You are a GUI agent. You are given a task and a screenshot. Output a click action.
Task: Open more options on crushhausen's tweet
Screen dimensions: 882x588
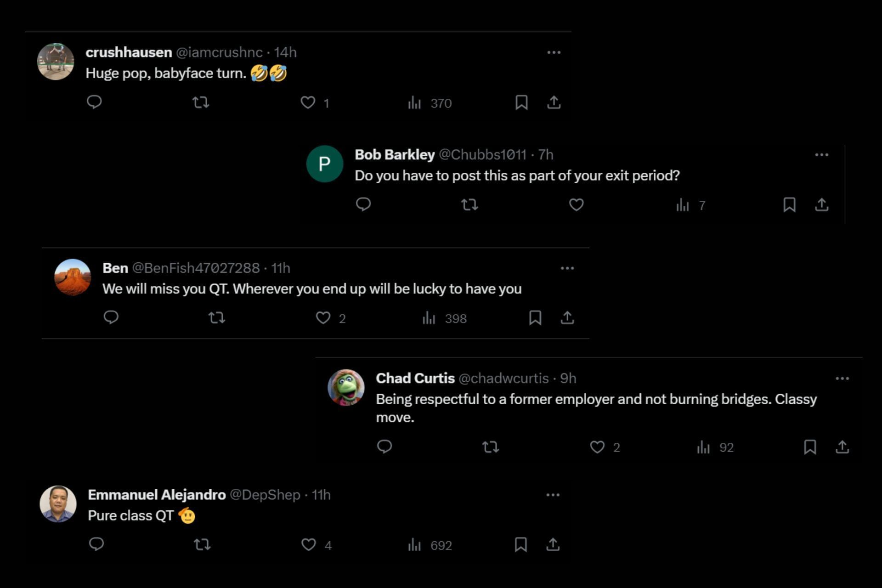click(554, 52)
